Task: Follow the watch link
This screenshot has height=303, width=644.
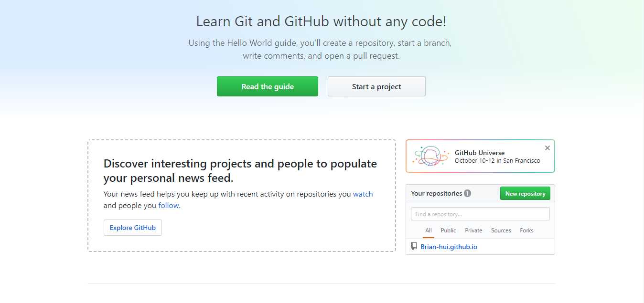Action: click(363, 194)
